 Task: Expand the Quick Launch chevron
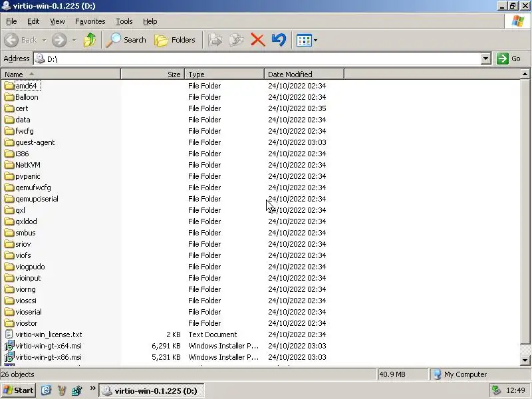pyautogui.click(x=92, y=388)
